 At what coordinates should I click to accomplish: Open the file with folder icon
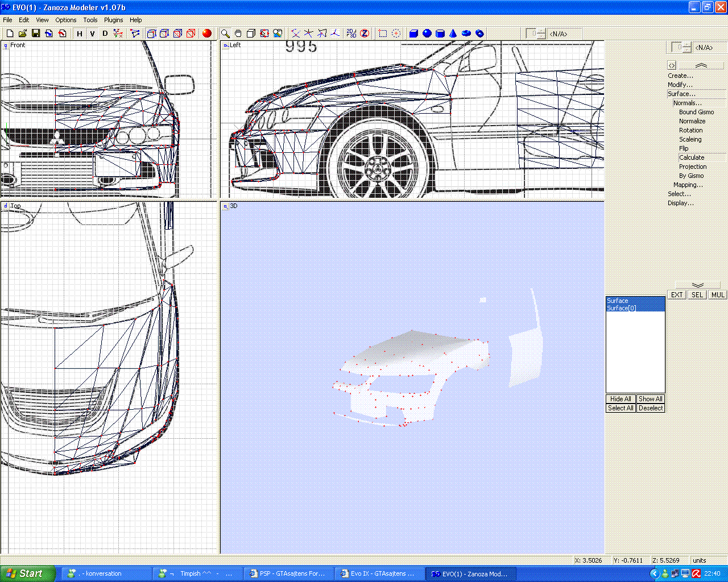(23, 34)
